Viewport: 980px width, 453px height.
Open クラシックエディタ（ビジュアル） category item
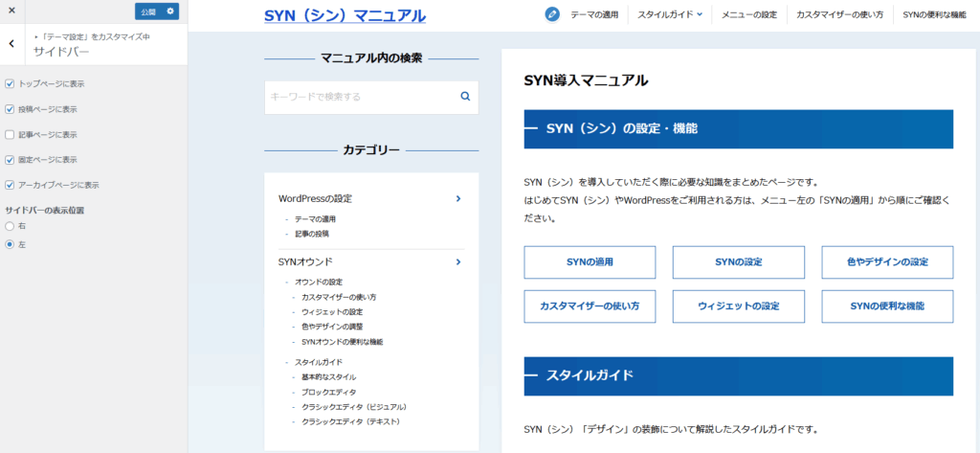354,407
